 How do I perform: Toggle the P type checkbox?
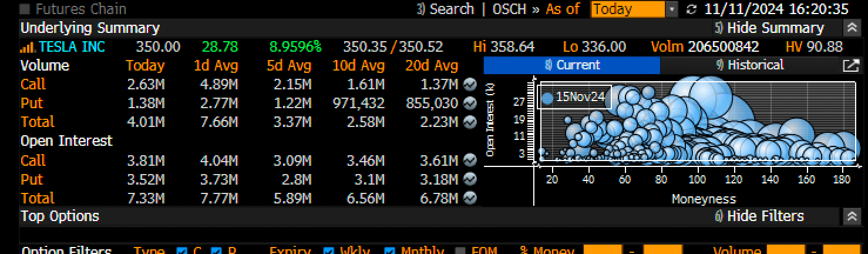(216, 251)
